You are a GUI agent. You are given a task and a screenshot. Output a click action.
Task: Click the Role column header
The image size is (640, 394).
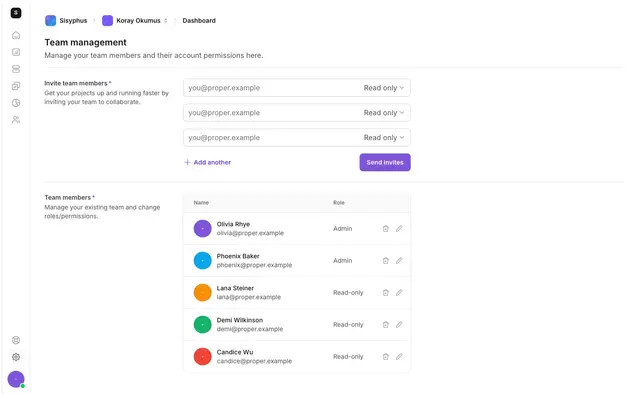coord(339,203)
